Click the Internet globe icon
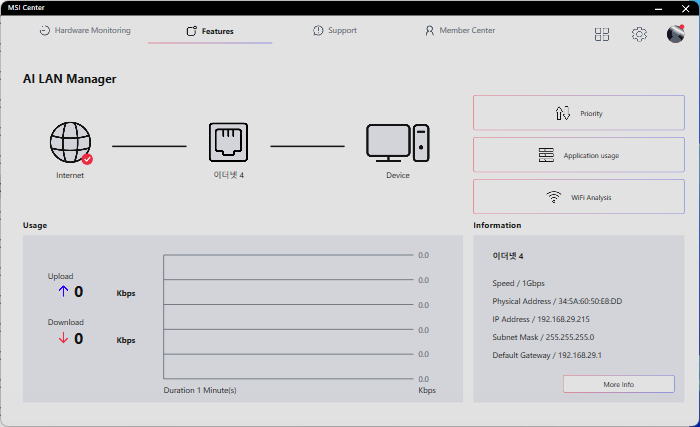 pyautogui.click(x=70, y=142)
